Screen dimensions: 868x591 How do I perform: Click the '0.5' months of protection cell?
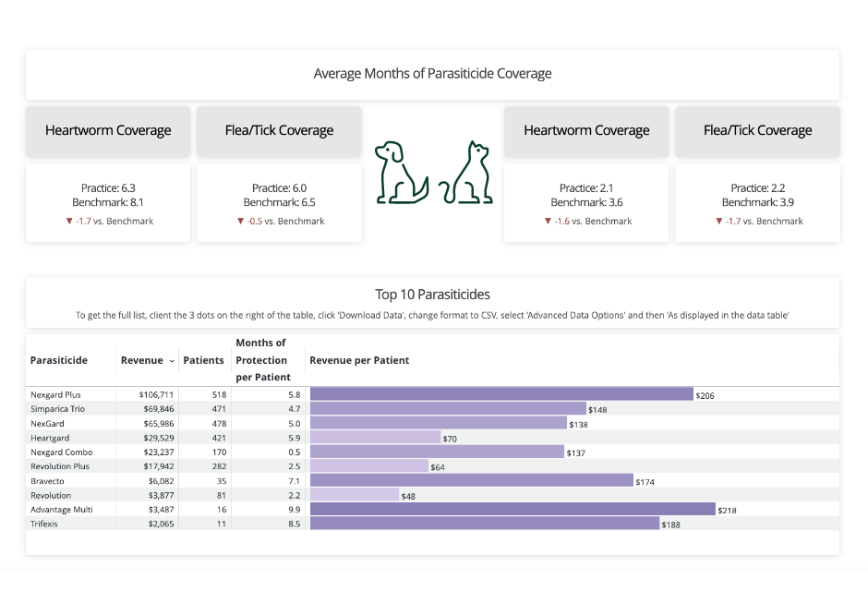pyautogui.click(x=294, y=452)
